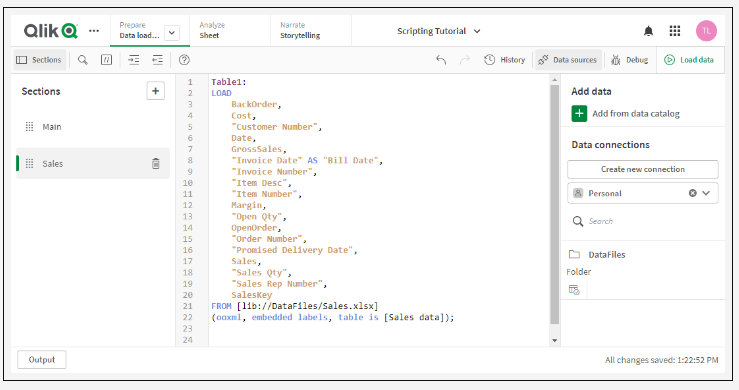The image size is (739, 390).
Task: Click the data connections Search field
Action: tap(643, 221)
